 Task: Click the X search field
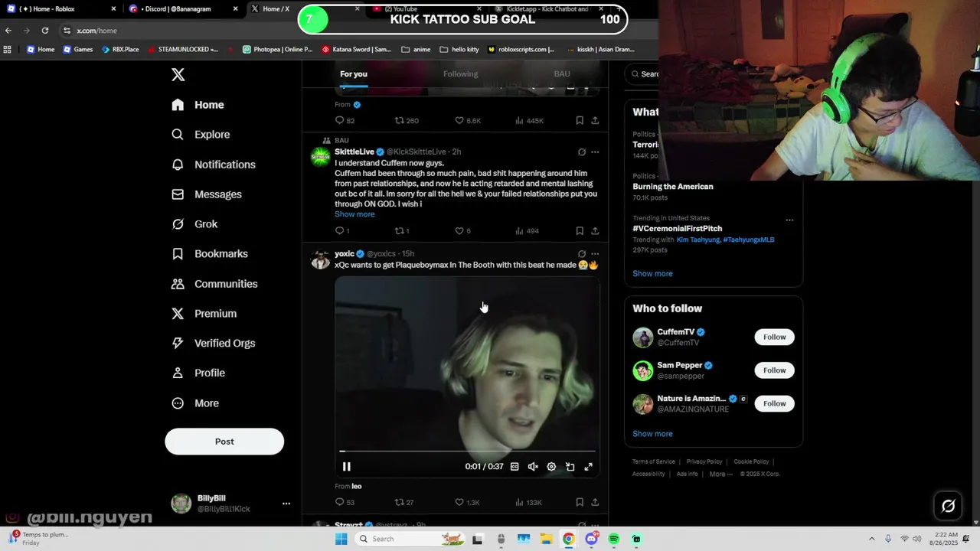645,74
